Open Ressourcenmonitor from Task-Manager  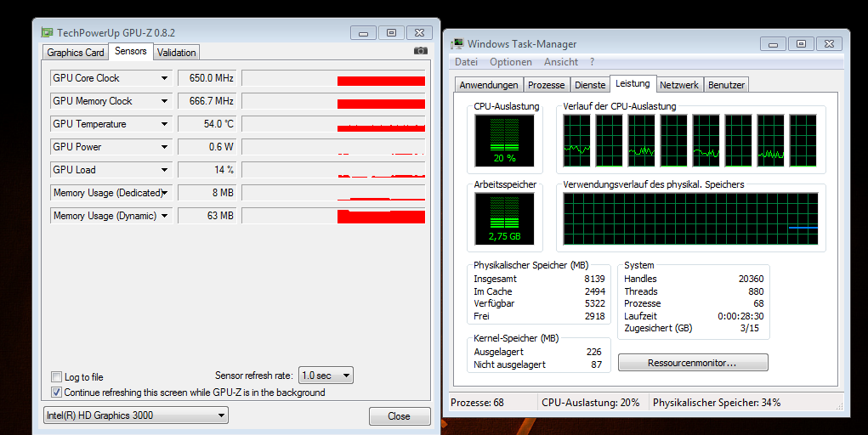[693, 363]
